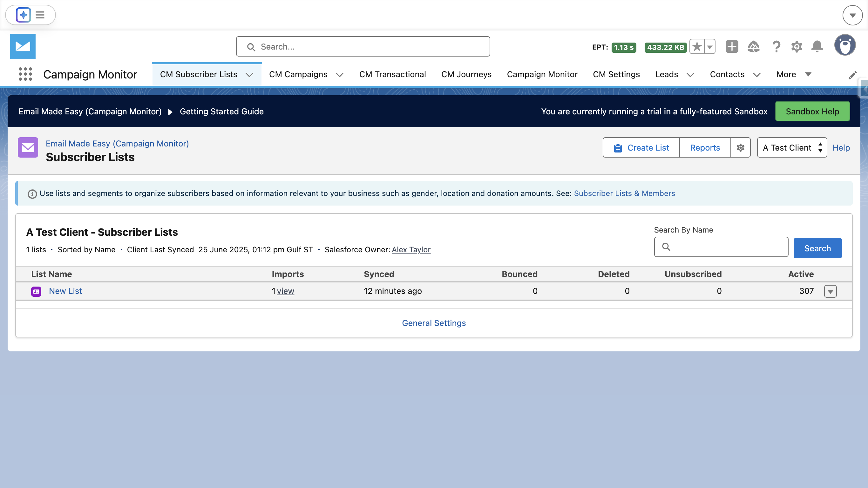Open the global actions plus icon
This screenshot has width=868, height=488.
pyautogui.click(x=731, y=46)
